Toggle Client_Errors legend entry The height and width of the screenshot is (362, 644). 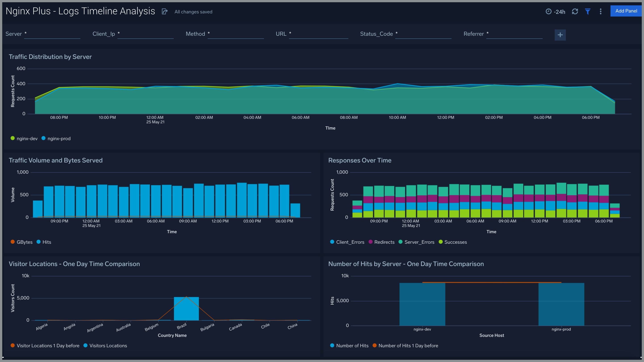point(350,242)
